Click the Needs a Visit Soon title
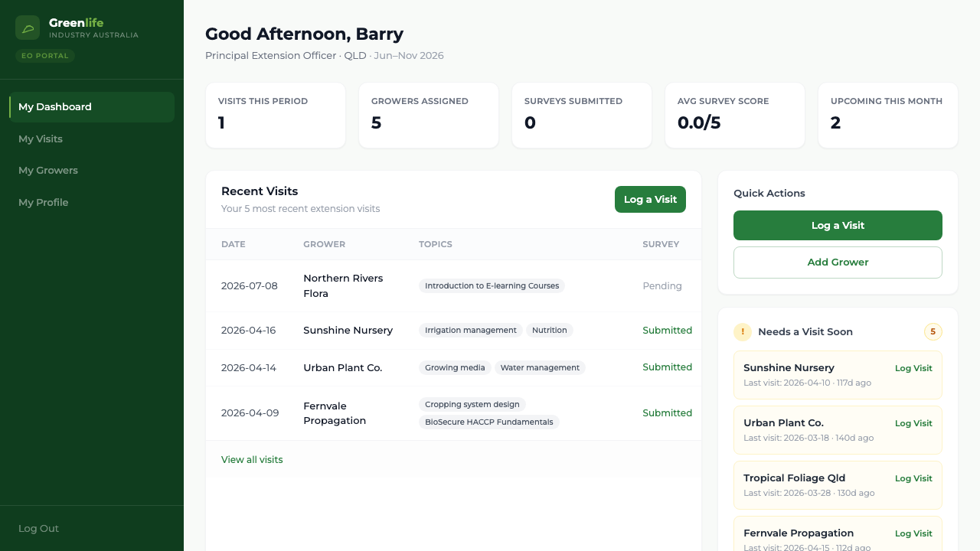 pyautogui.click(x=805, y=332)
